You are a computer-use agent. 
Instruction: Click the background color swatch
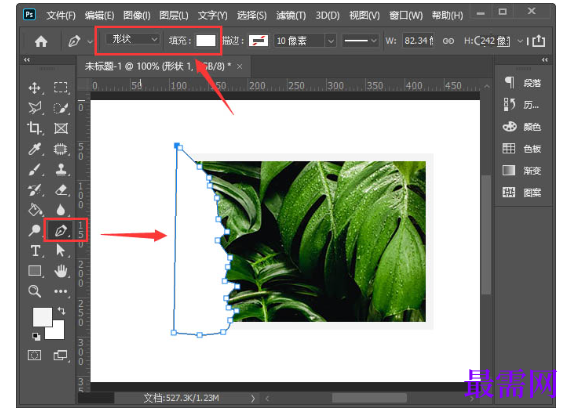[58, 332]
